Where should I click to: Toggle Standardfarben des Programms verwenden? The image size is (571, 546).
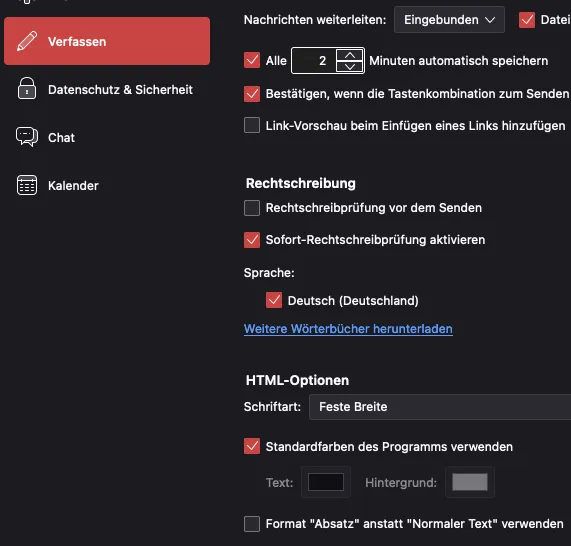coord(252,447)
